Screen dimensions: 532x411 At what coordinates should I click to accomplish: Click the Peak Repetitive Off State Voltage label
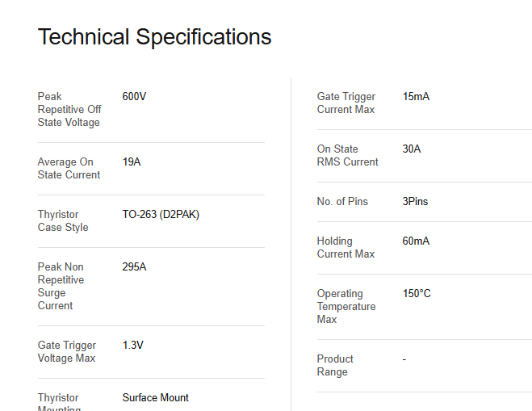[69, 109]
